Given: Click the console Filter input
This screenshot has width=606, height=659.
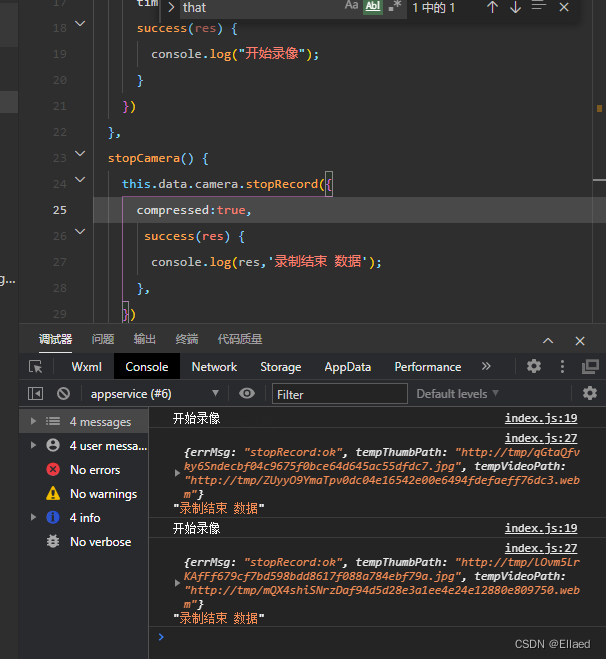Looking at the screenshot, I should (340, 394).
